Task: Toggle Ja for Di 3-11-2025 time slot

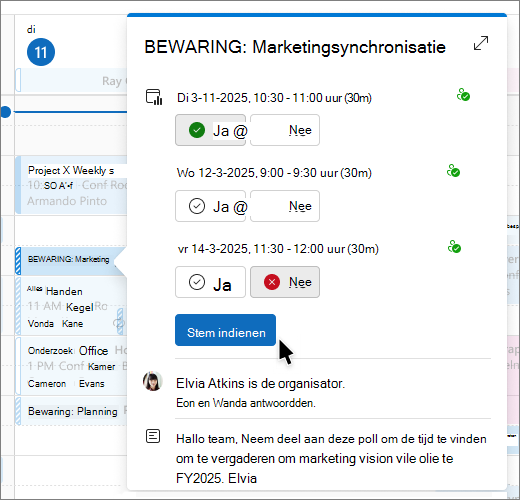Action: pos(211,130)
